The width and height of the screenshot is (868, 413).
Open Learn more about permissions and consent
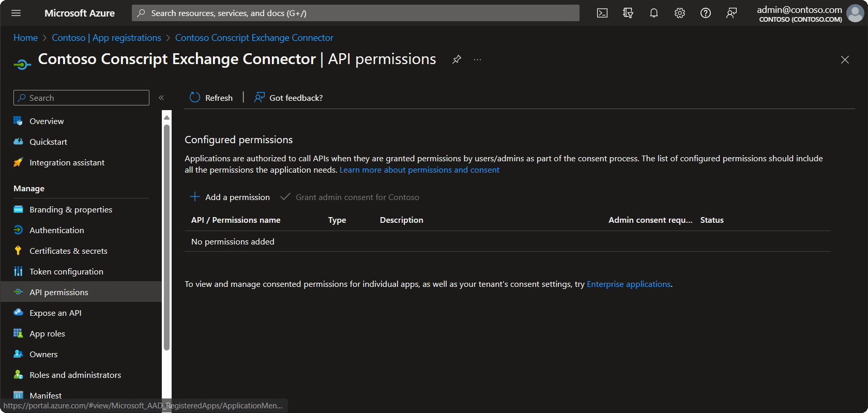click(x=419, y=170)
